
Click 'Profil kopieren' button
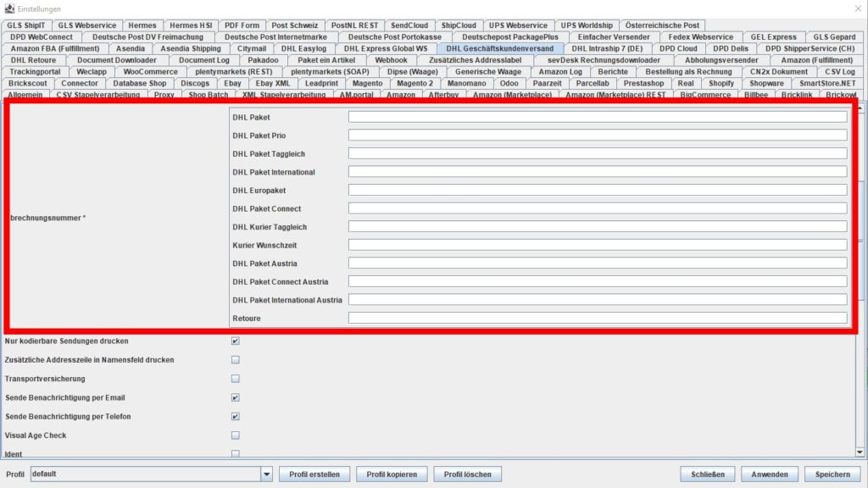[392, 474]
